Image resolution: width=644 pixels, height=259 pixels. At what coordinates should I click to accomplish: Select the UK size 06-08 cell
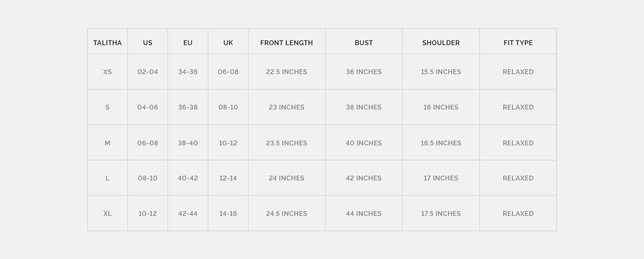pos(228,72)
